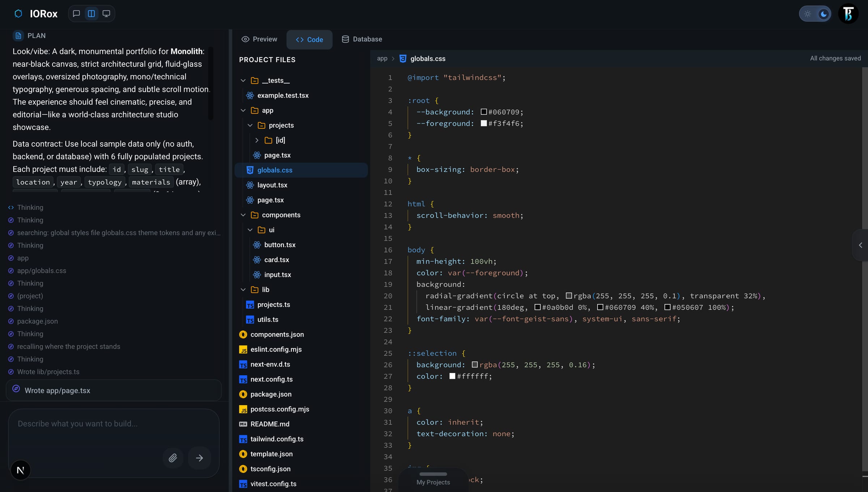
Task: Click the PLAN document icon
Action: tap(18, 36)
